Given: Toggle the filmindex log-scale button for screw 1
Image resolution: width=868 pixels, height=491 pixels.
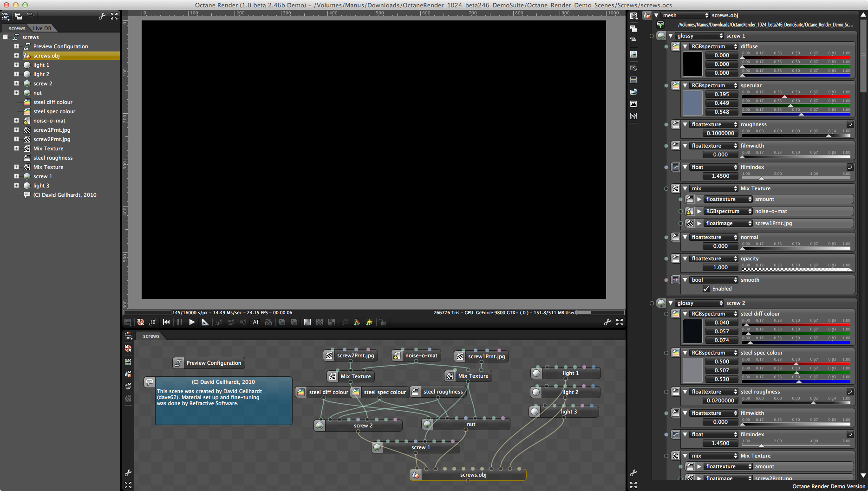Looking at the screenshot, I should point(850,167).
